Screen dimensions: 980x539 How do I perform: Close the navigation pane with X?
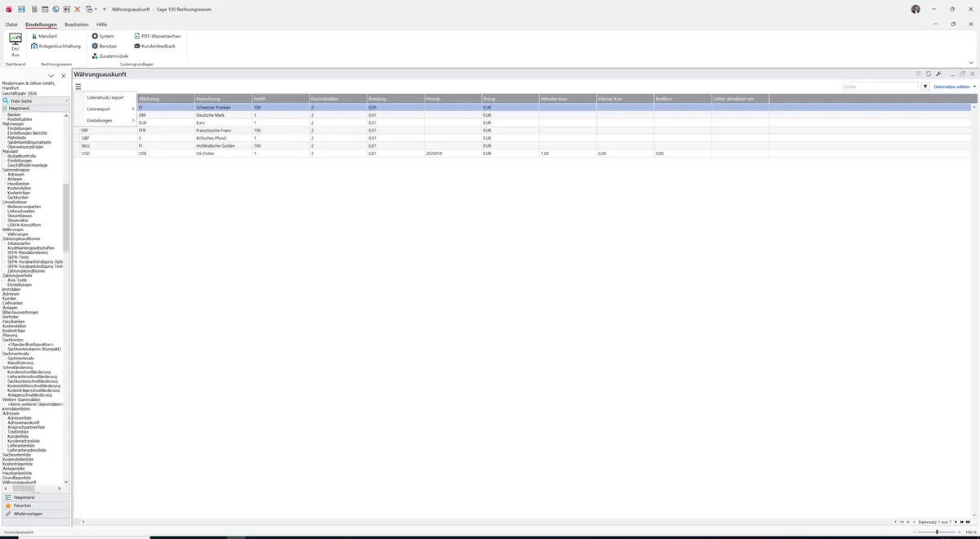coord(64,76)
